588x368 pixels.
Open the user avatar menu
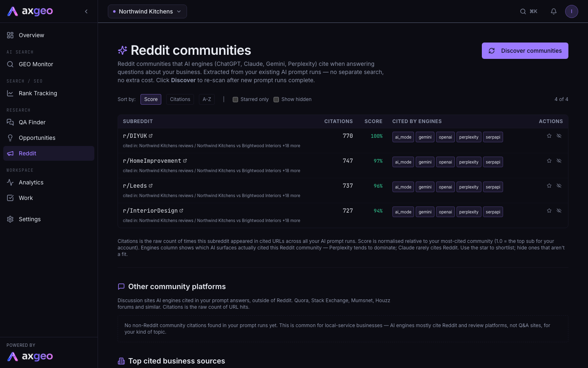[x=572, y=11]
